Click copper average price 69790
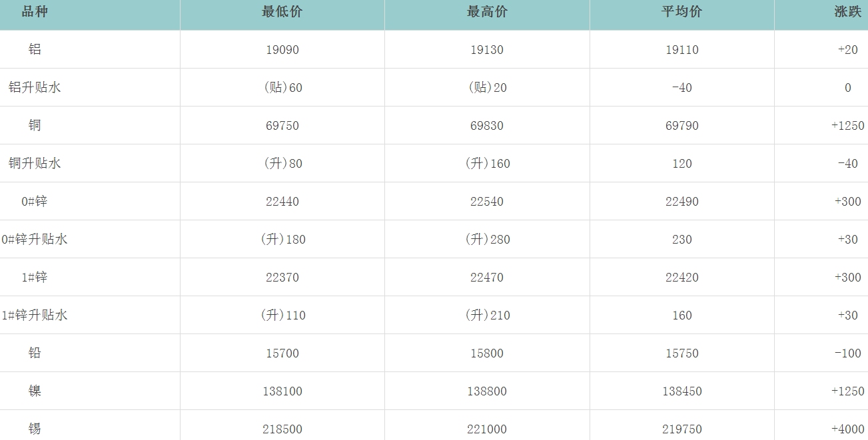Image resolution: width=868 pixels, height=440 pixels. click(681, 126)
